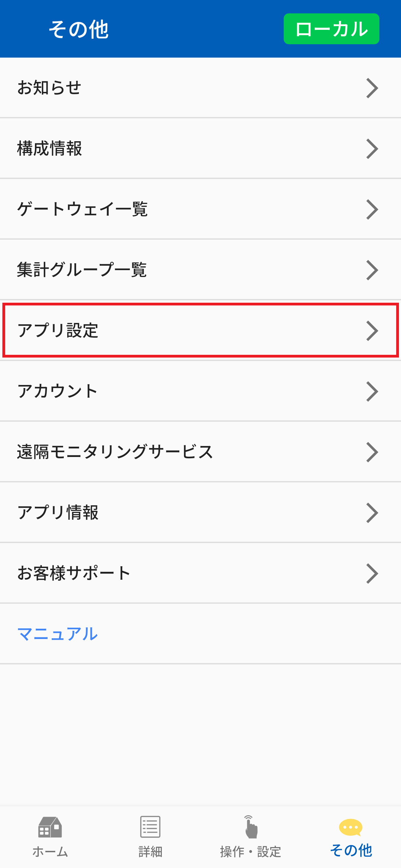Select the アカウント menu entry
This screenshot has height=868, width=401.
point(58,391)
